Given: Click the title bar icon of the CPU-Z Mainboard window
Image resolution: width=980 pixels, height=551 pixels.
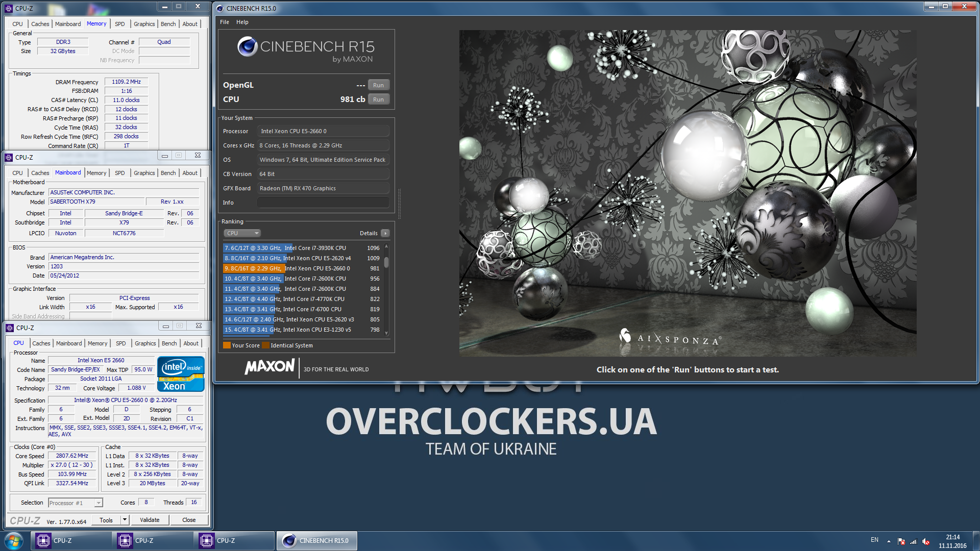Looking at the screenshot, I should click(9, 157).
